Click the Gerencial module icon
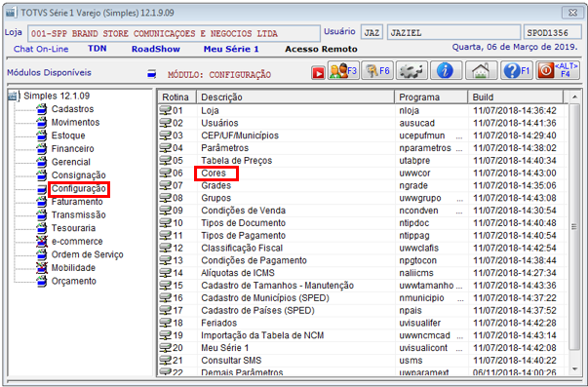The height and width of the screenshot is (387, 588). pos(42,162)
